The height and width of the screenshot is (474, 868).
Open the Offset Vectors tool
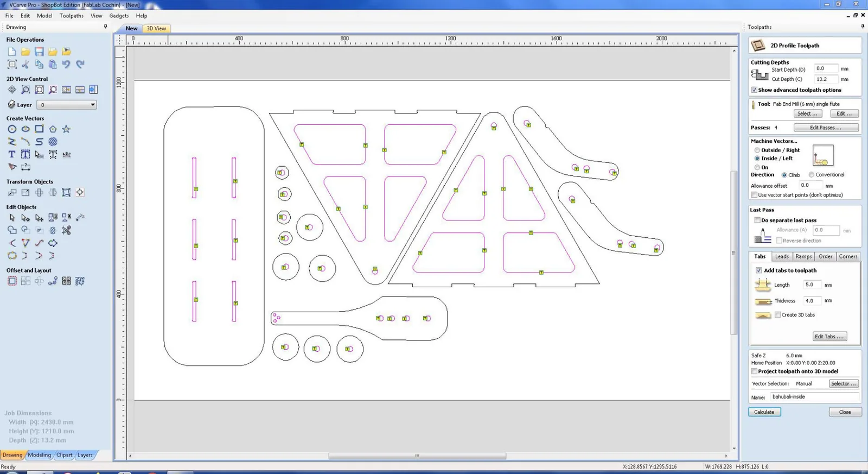[x=12, y=281]
